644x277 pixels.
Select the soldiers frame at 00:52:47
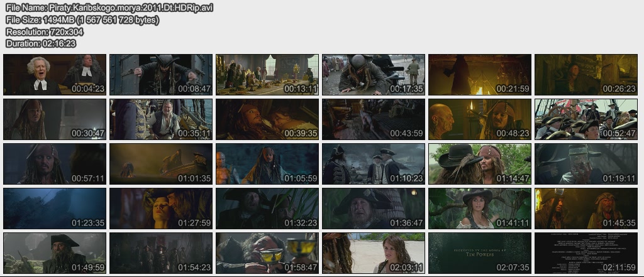coord(586,119)
